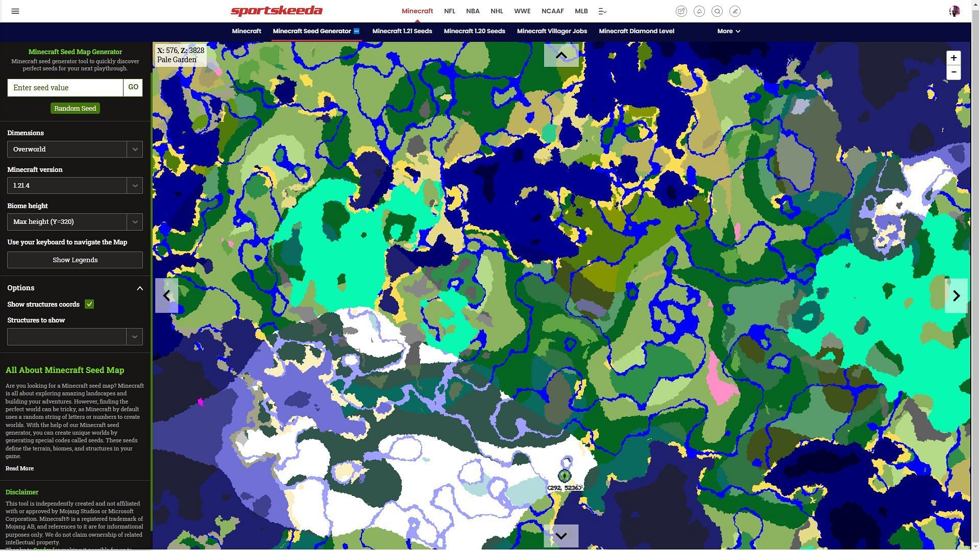Click the GO button to submit seed
Screen dimensions: 980x551
(x=133, y=87)
